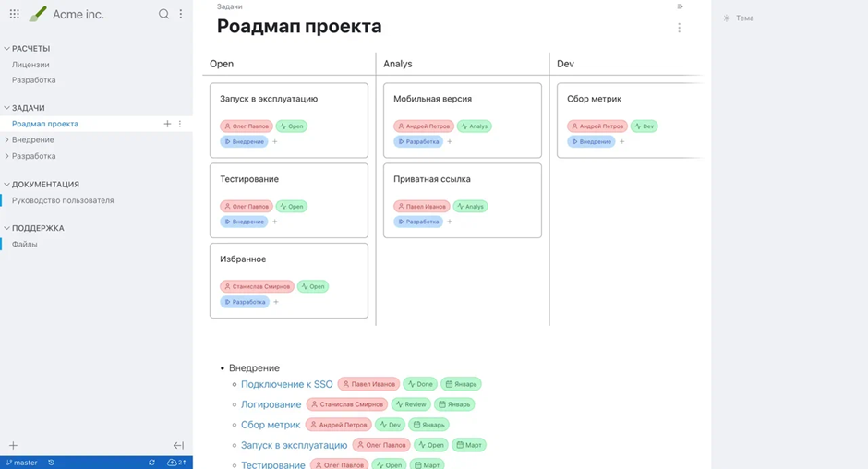Open the Мобильная версия kanban card title
Screen dimensions: 868x469
pos(432,99)
